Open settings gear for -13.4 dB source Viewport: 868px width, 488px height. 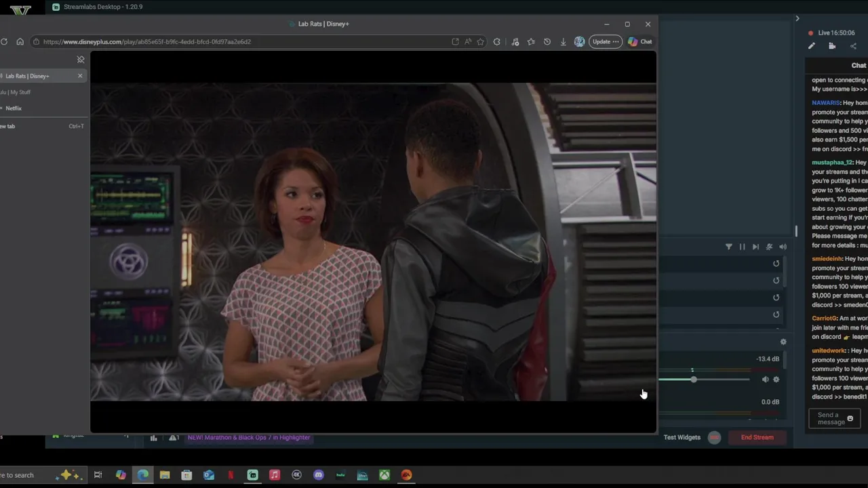(x=776, y=380)
